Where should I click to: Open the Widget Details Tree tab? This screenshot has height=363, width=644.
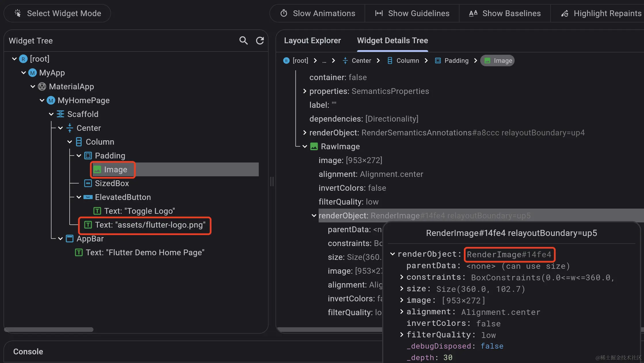tap(392, 41)
